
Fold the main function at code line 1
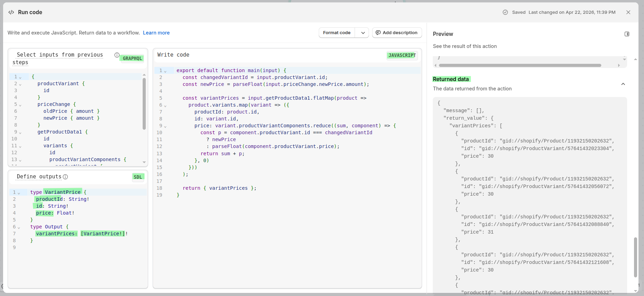pos(165,71)
